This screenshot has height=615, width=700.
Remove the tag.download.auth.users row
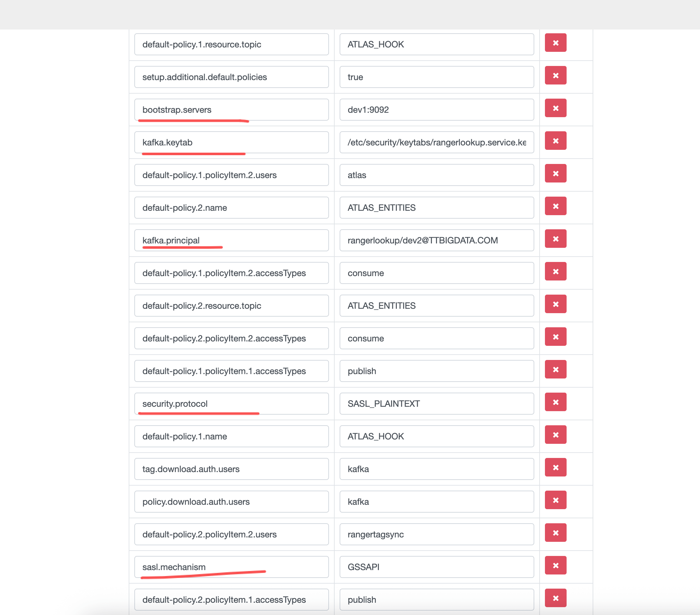click(555, 468)
